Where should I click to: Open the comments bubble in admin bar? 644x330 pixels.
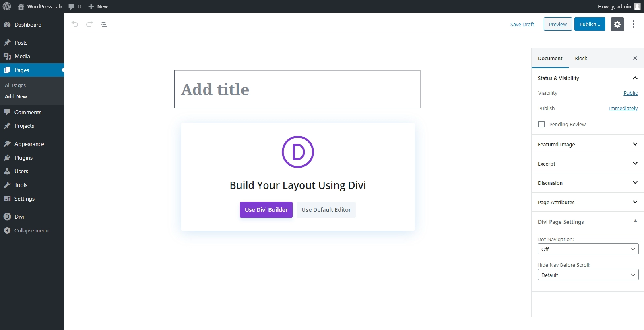click(x=74, y=6)
